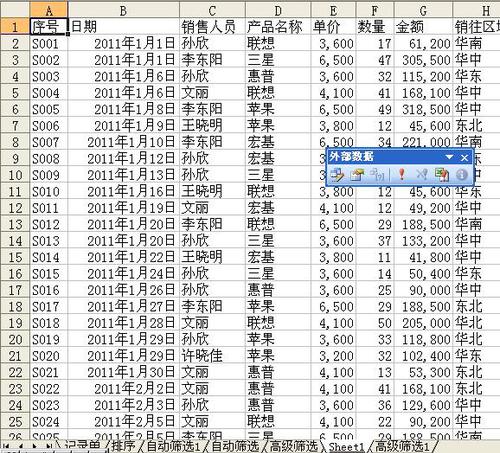Viewport: 500px width, 453px height.
Task: Click the 日期 header cell
Action: click(124, 27)
